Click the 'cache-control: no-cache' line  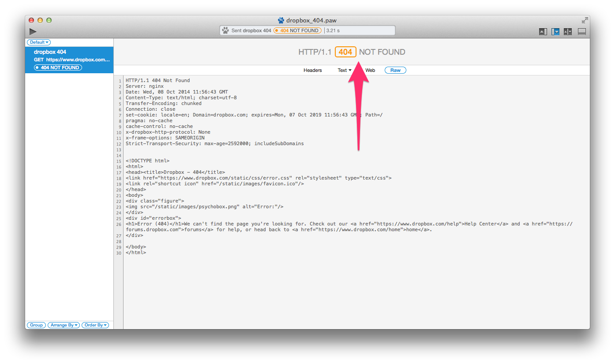[159, 127]
